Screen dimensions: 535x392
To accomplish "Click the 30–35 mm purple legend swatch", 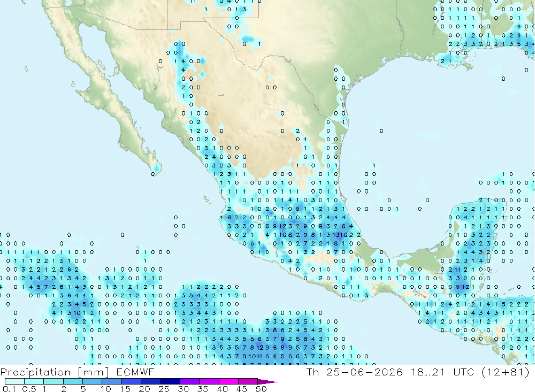I will [x=190, y=381].
